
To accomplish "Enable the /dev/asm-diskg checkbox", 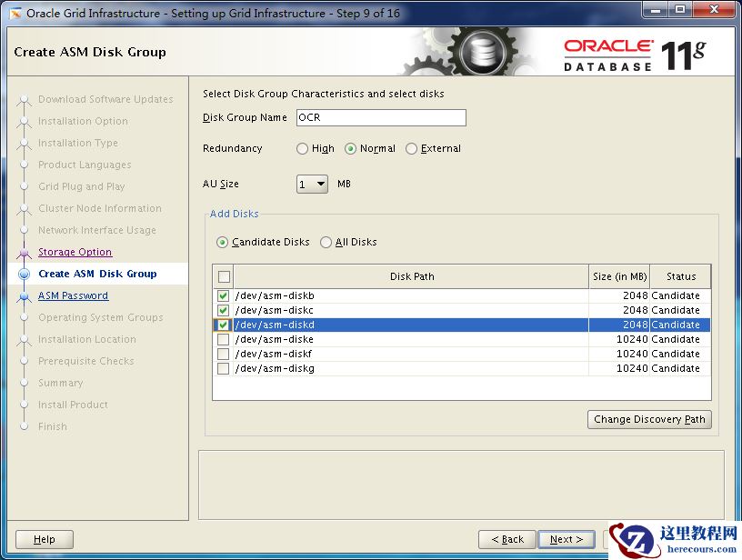I will point(224,369).
